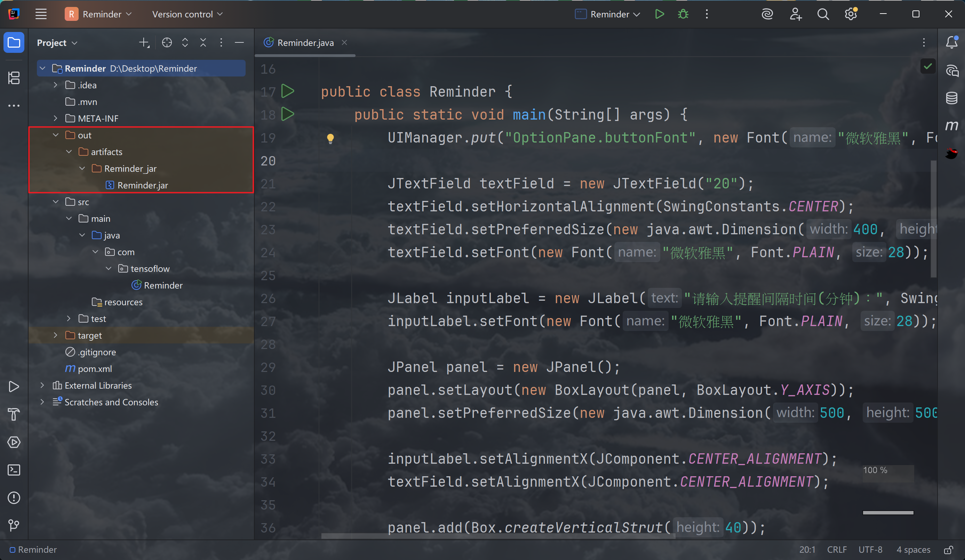
Task: Open the Git branch tool window
Action: click(14, 525)
